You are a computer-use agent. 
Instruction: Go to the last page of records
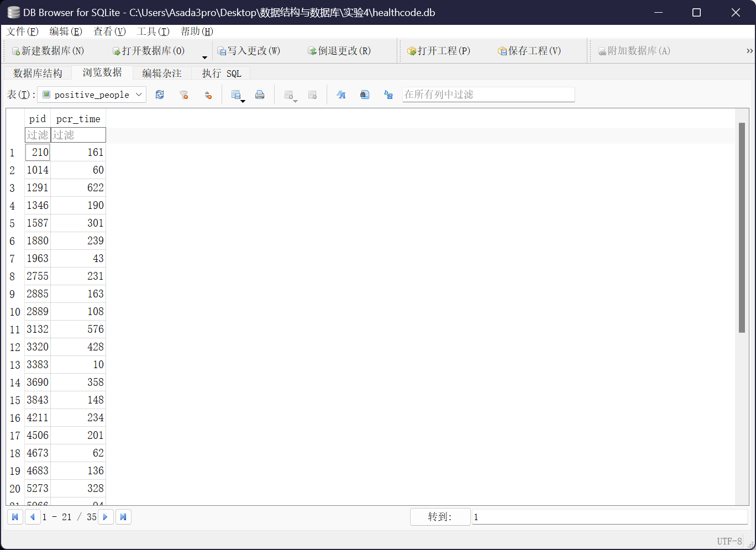coord(123,517)
